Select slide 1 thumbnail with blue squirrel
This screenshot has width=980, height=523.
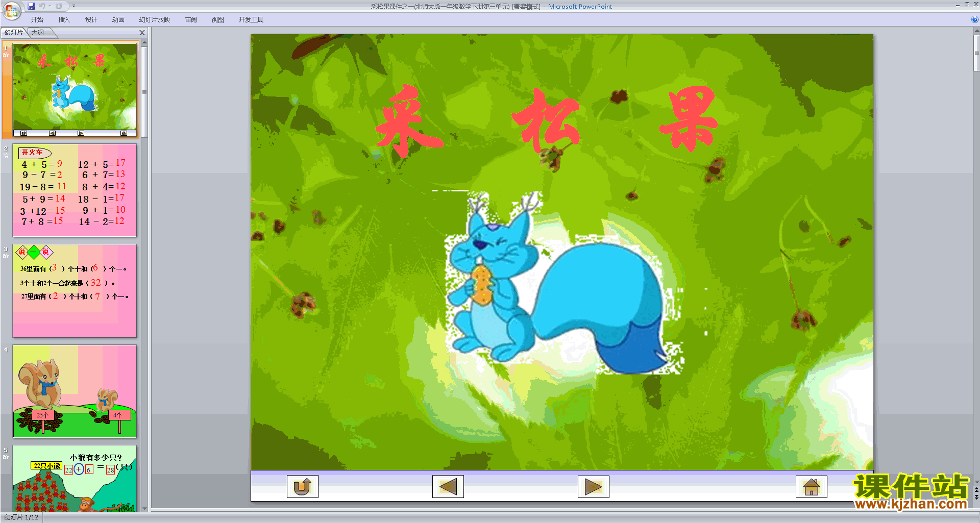tap(75, 90)
